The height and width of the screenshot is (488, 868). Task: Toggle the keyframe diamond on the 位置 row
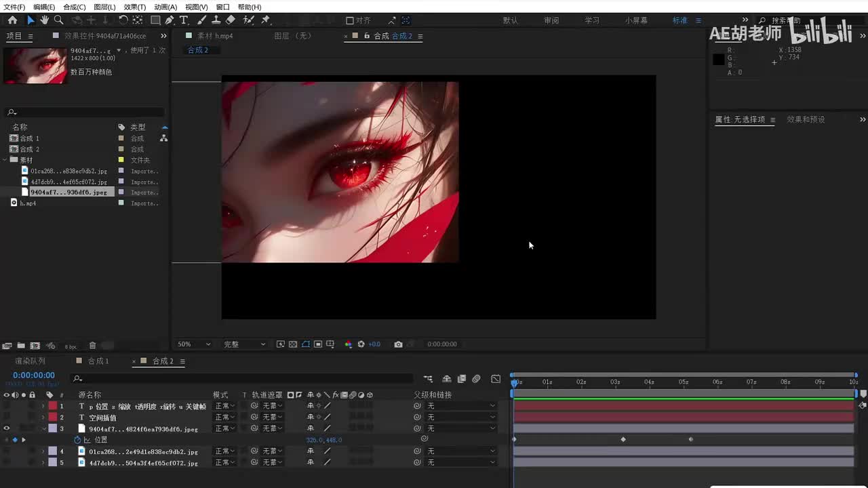15,440
